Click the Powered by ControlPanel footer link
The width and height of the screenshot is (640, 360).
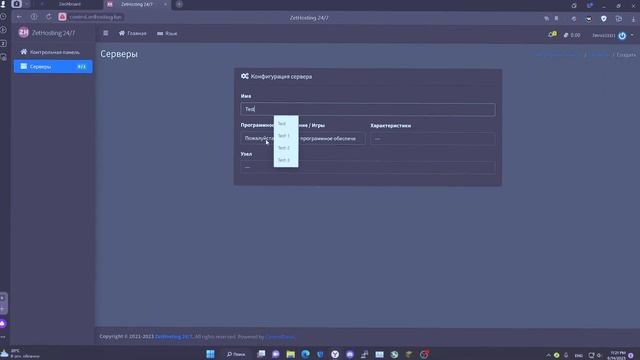coord(280,337)
